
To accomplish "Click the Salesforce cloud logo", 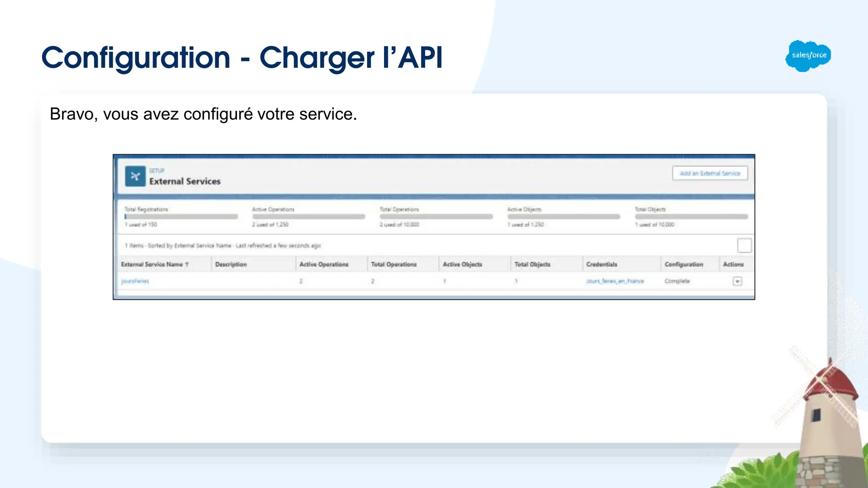I will click(x=808, y=55).
